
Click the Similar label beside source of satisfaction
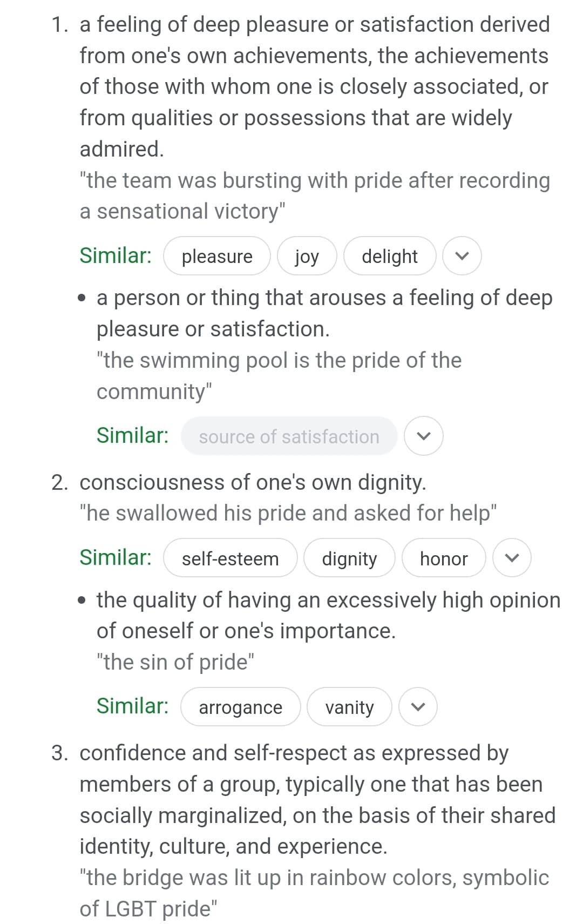[132, 435]
